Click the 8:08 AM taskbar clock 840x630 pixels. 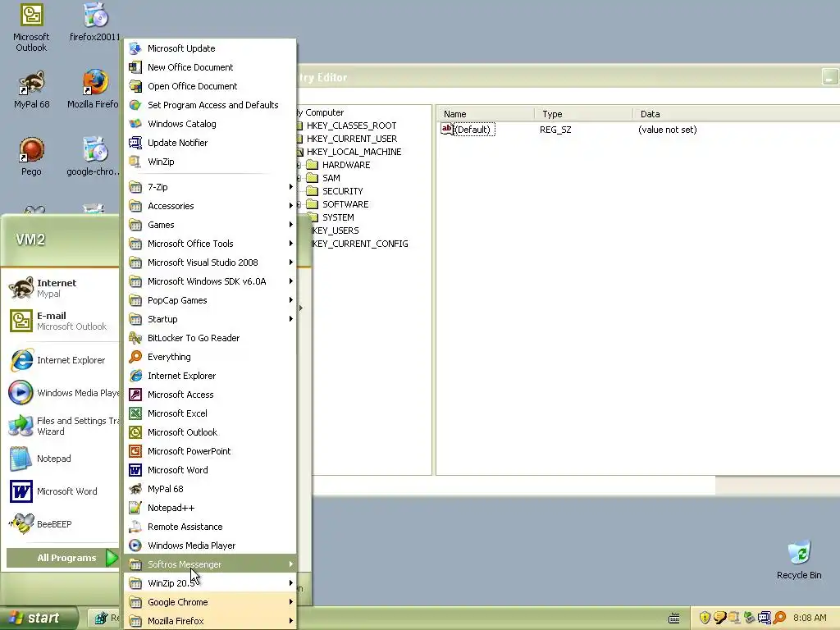[810, 618]
